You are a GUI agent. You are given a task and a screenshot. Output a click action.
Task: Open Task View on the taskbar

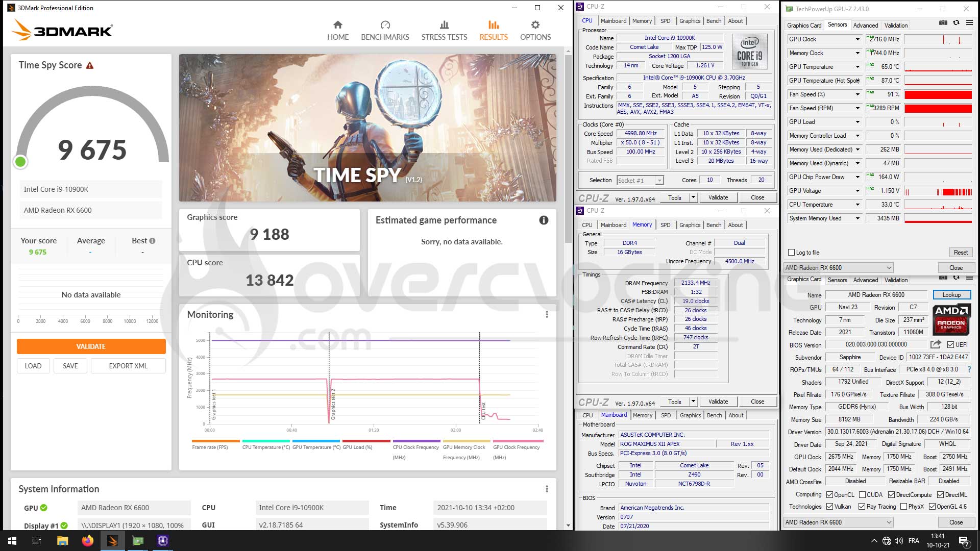pos(37,541)
